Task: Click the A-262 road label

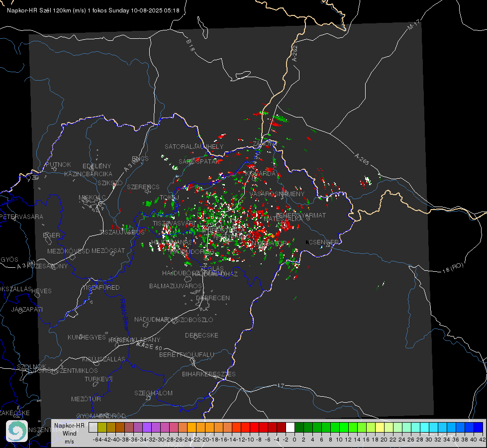Action: coord(295,53)
